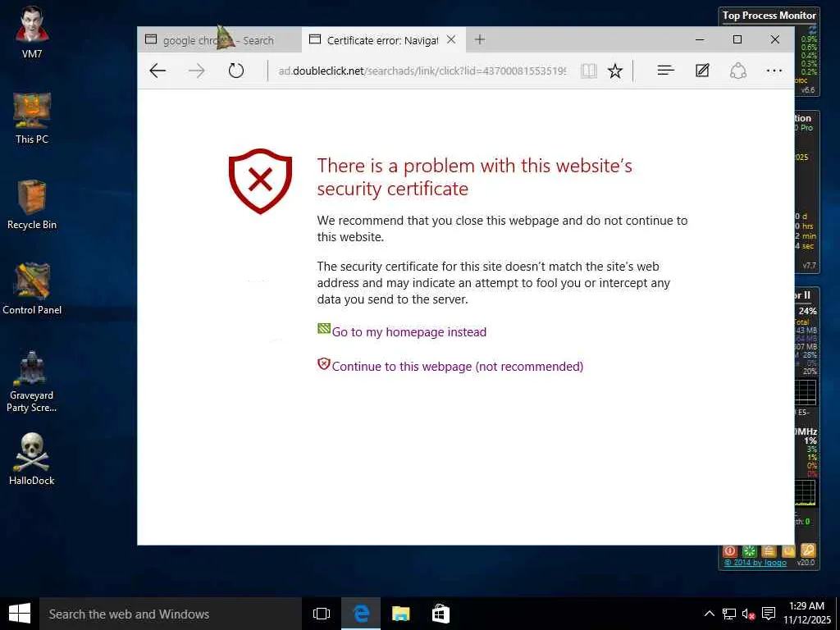
Task: Open the Action Center notifications icon
Action: tap(769, 614)
